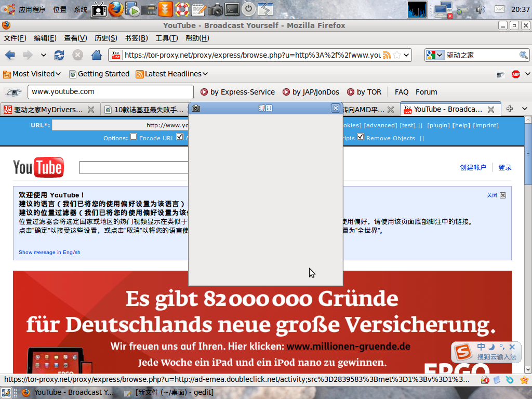Switch proxy to by JAP/JonDos
This screenshot has width=532, height=399.
311,92
